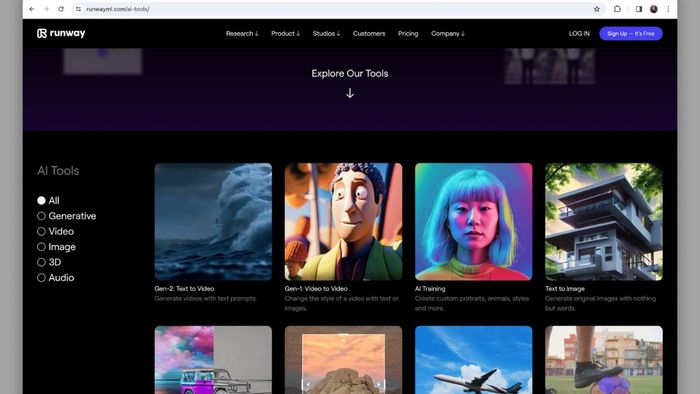Click 'Generate videos with text prompts.' description
700x394 pixels.
point(205,299)
